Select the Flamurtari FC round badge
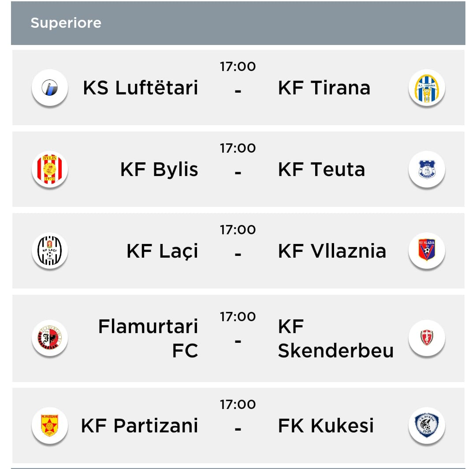This screenshot has width=476, height=469. 50,338
